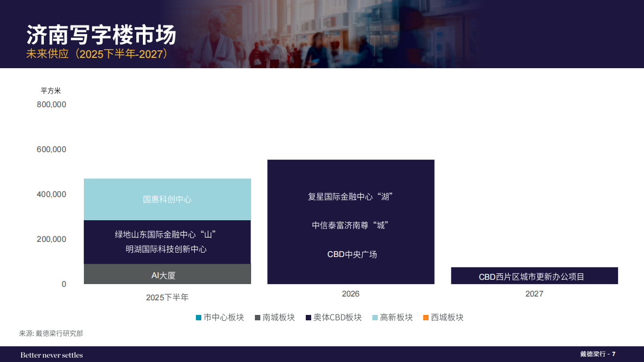This screenshot has height=362, width=644.
Task: Click the 400,000 axis value
Action: [51, 194]
